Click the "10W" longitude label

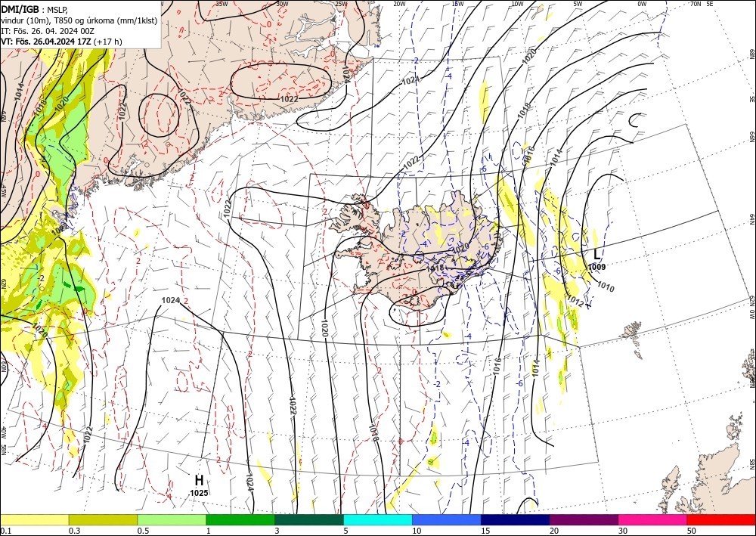coord(517,4)
